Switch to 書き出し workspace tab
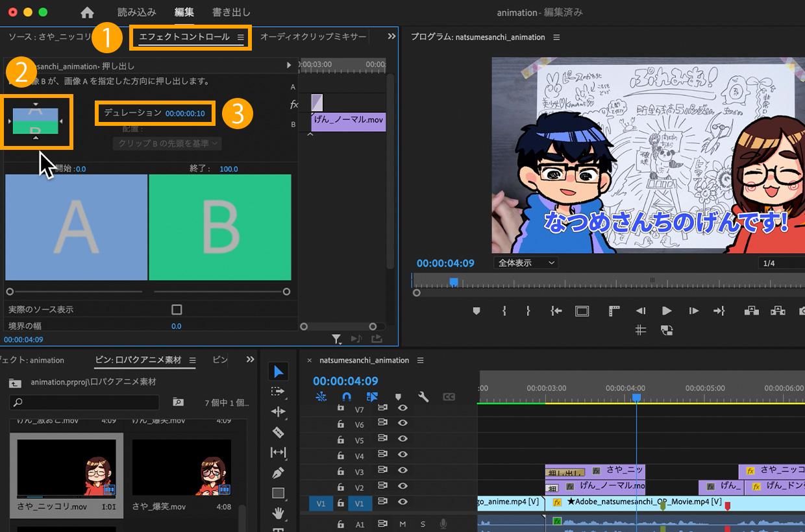 click(x=231, y=12)
